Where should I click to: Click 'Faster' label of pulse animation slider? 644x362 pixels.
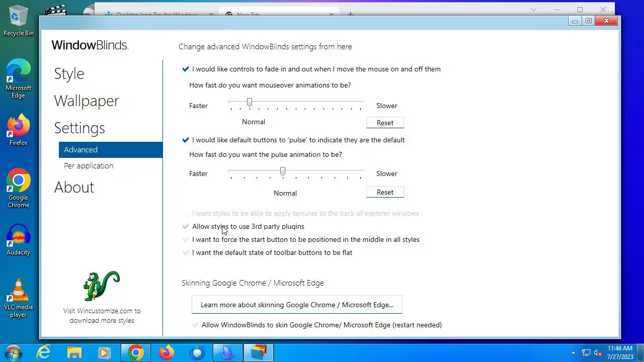pyautogui.click(x=198, y=173)
